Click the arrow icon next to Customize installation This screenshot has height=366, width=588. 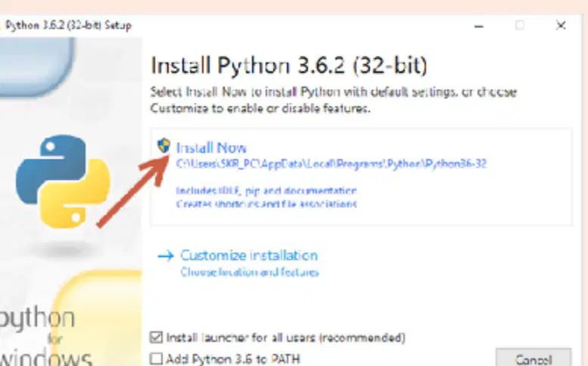point(166,256)
